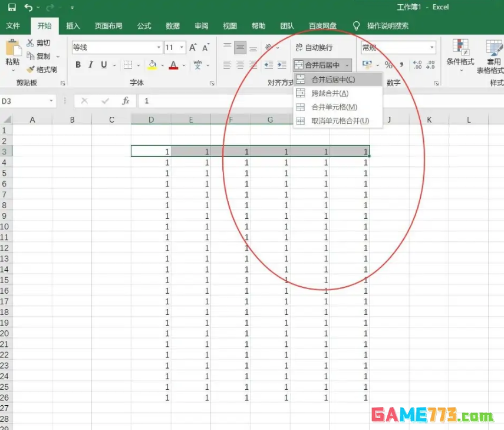Toggle Italic formatting
This screenshot has width=504, height=430.
click(91, 65)
